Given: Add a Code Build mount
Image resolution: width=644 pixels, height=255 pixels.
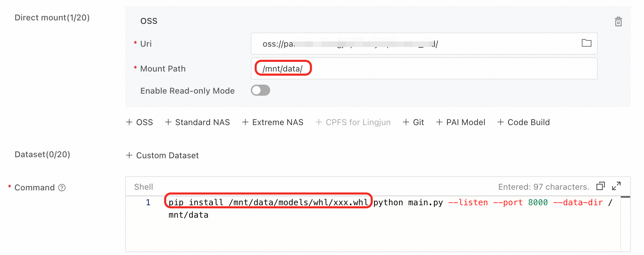Looking at the screenshot, I should [x=524, y=122].
